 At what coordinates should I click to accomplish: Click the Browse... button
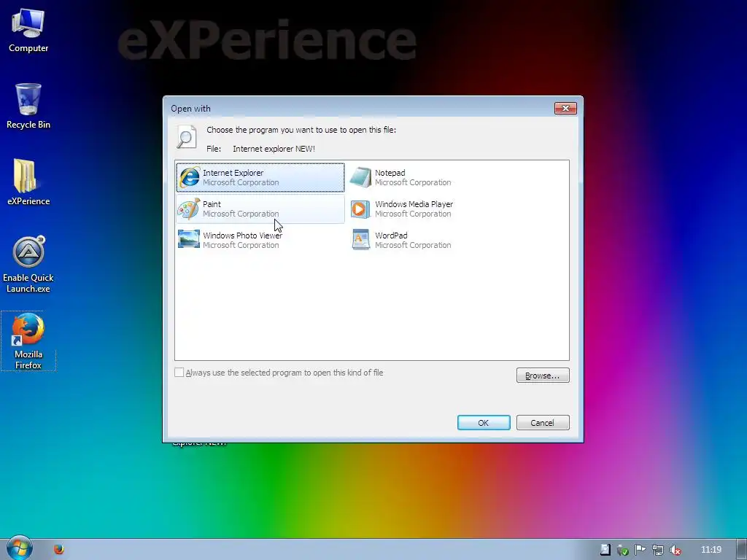(x=543, y=376)
